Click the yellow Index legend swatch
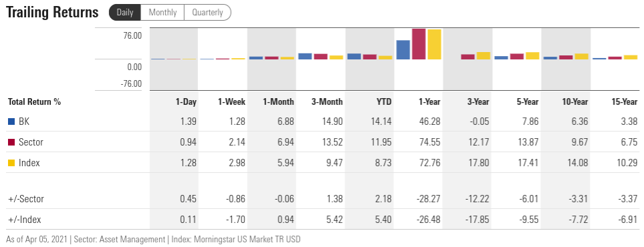The height and width of the screenshot is (247, 644). [11, 163]
